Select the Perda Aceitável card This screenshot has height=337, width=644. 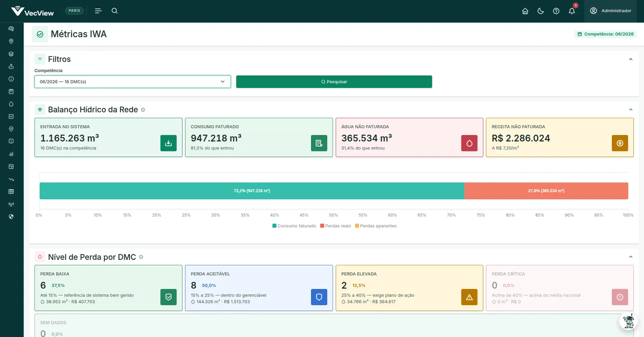click(259, 288)
